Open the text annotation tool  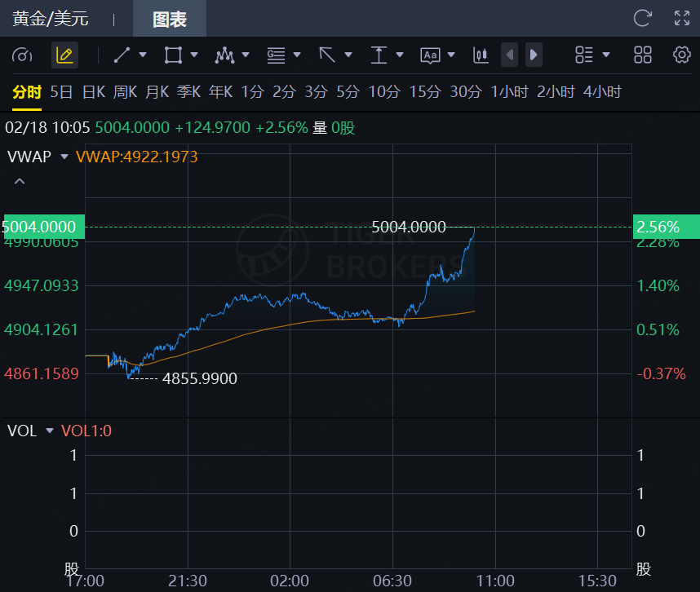coord(430,55)
